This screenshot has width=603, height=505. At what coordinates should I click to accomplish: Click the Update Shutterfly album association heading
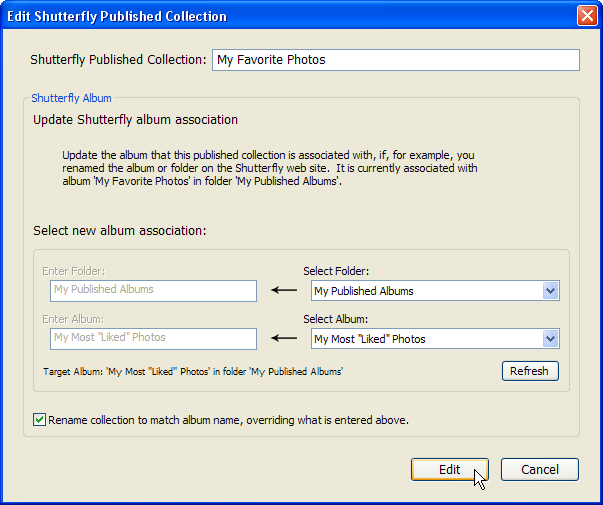coord(135,120)
